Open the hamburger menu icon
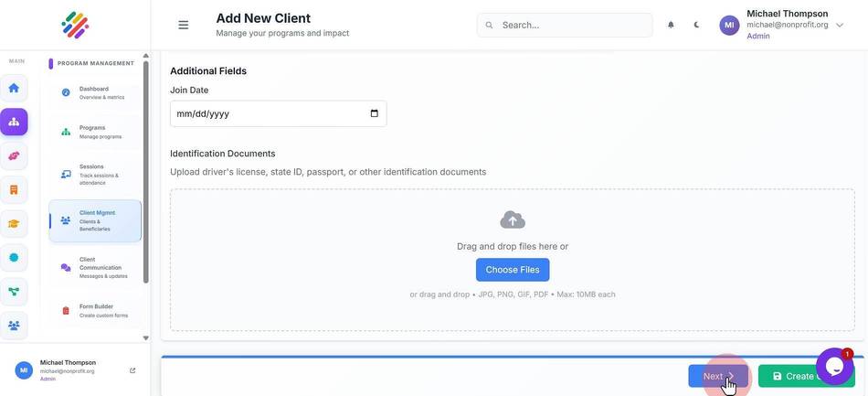This screenshot has height=396, width=868. 184,25
